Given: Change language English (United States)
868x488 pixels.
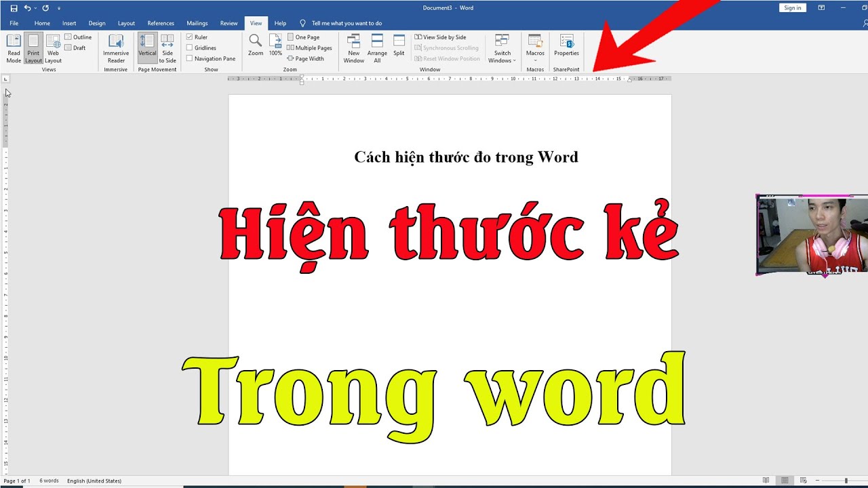Looking at the screenshot, I should point(94,481).
